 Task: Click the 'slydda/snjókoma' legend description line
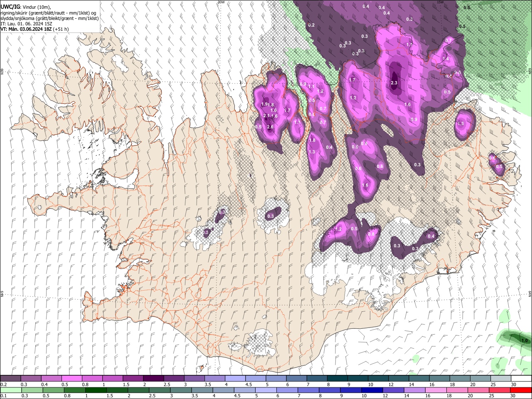(x=49, y=18)
